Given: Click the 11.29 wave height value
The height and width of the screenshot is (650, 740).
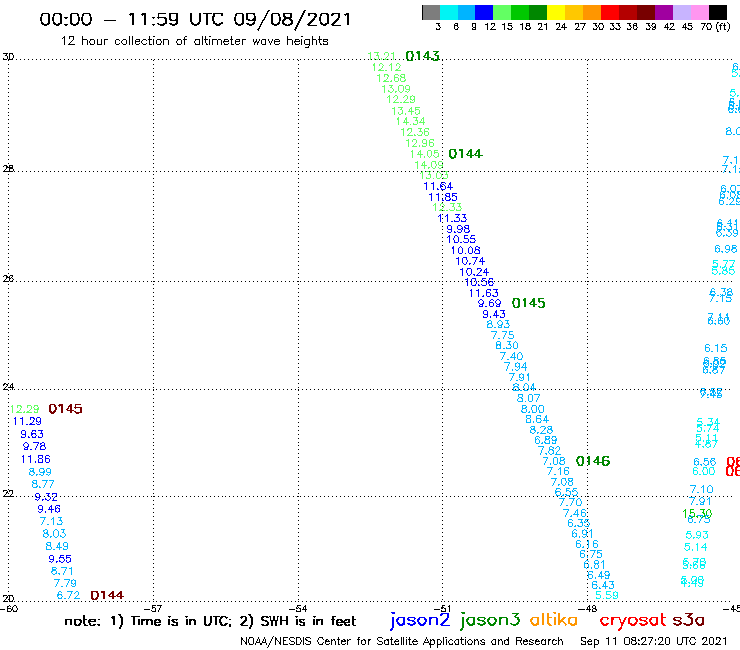Looking at the screenshot, I should [x=27, y=421].
